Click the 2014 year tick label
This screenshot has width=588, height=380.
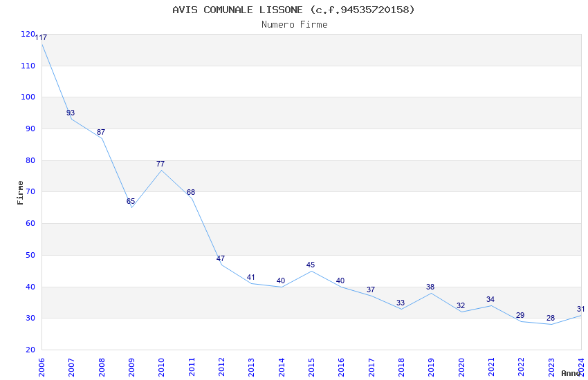pos(282,368)
